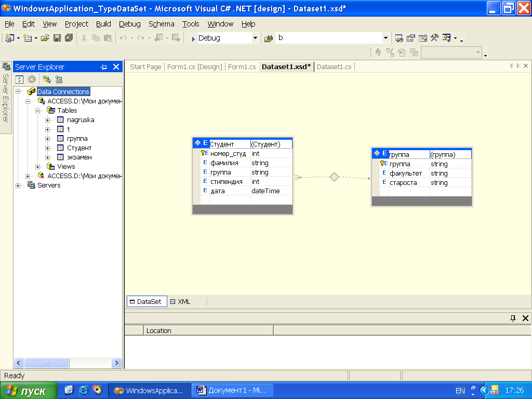Open the Schema menu
The height and width of the screenshot is (399, 532).
click(x=161, y=24)
